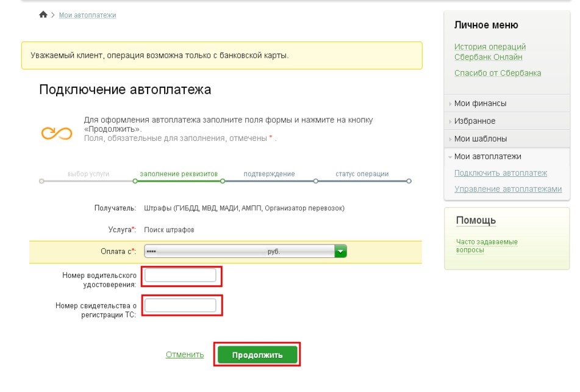Focus the vehicle registration certificate number field

[180, 305]
